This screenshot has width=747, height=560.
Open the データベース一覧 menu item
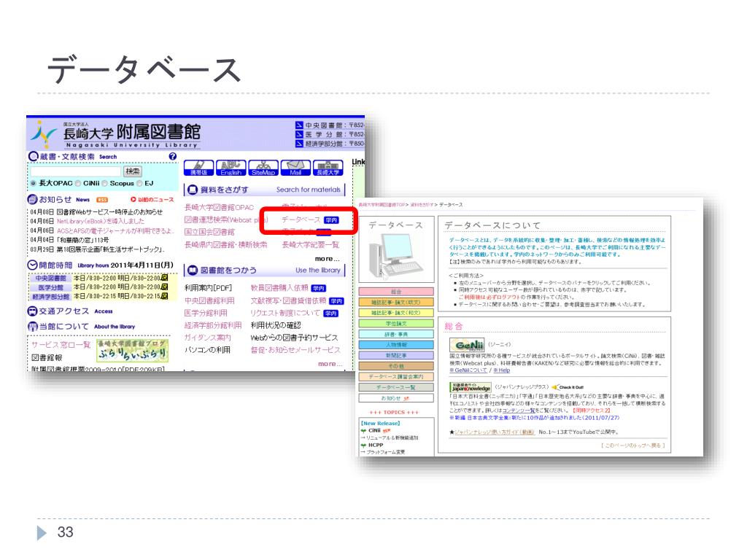[x=396, y=388]
